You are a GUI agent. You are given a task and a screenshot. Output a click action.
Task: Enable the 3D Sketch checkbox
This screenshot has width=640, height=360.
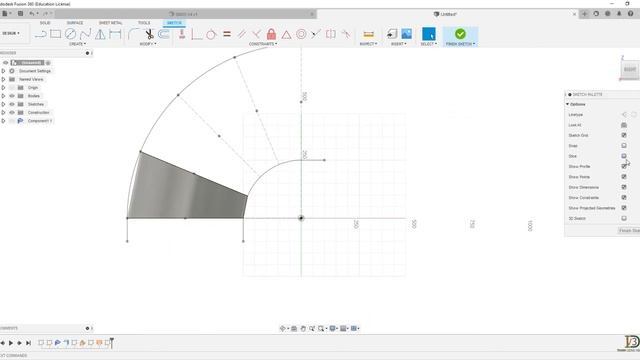[x=624, y=218]
